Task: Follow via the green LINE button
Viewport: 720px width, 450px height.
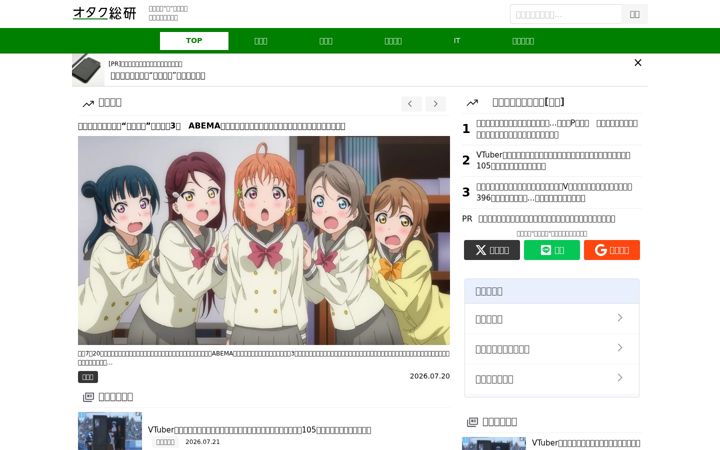Action: tap(551, 250)
